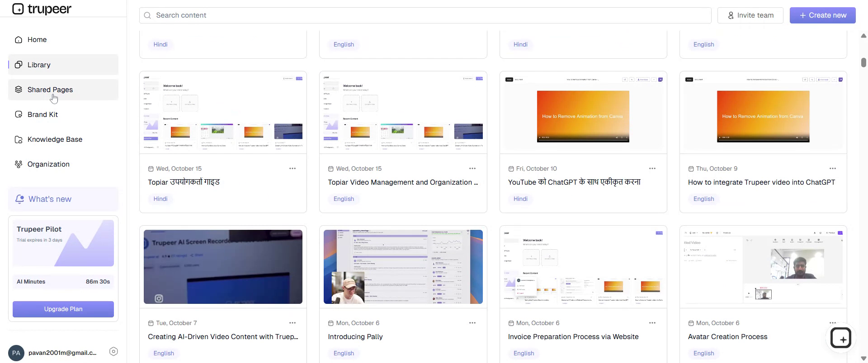The height and width of the screenshot is (363, 868).
Task: Focus the Search content field
Action: 425,15
